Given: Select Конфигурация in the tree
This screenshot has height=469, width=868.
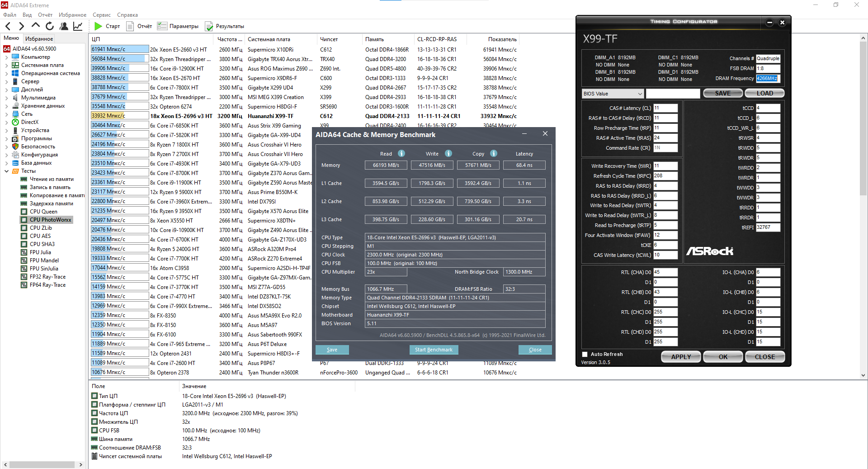Looking at the screenshot, I should 39,155.
